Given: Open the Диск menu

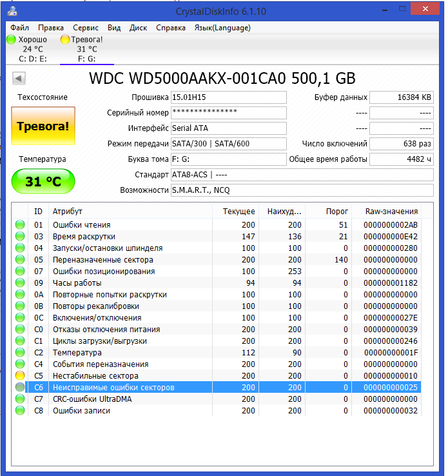Looking at the screenshot, I should [x=138, y=28].
